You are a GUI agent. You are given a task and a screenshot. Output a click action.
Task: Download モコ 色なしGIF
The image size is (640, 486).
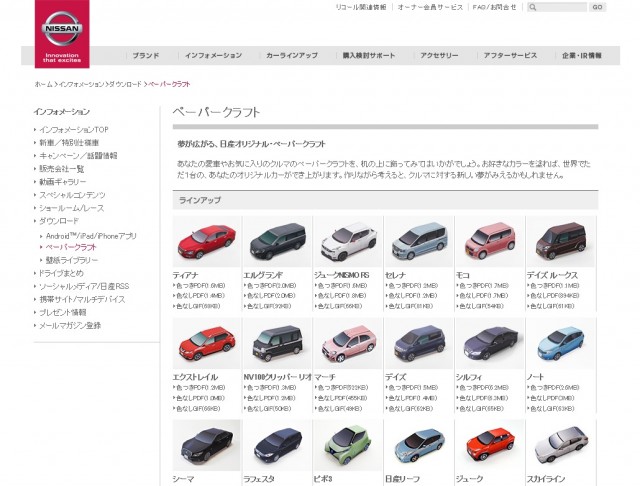click(481, 306)
